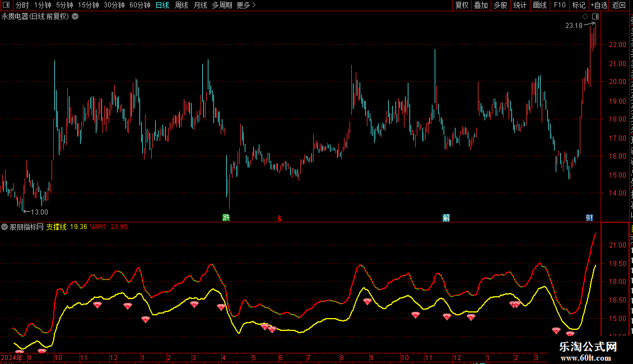Image resolution: width=633 pixels, height=364 pixels.
Task: Open the 画线 drawing tools
Action: [x=540, y=5]
